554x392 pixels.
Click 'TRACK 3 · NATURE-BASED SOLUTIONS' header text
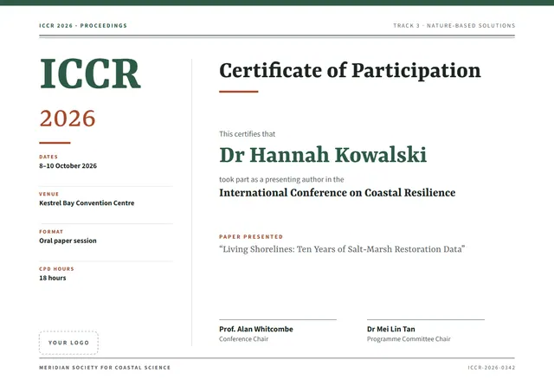coord(454,25)
